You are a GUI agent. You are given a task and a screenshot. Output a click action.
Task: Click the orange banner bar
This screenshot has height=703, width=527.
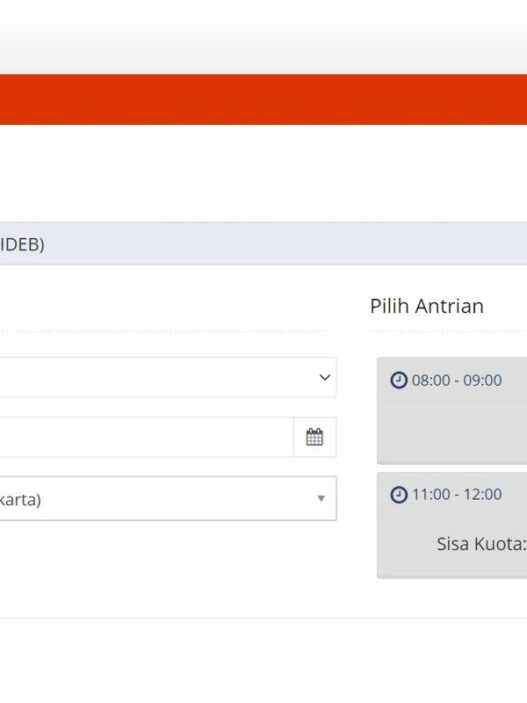pyautogui.click(x=263, y=100)
